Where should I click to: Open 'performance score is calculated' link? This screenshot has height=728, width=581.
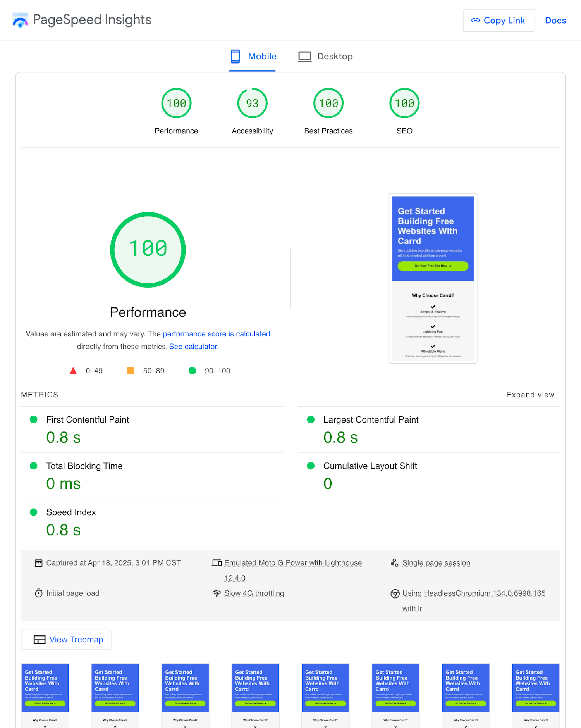click(216, 334)
